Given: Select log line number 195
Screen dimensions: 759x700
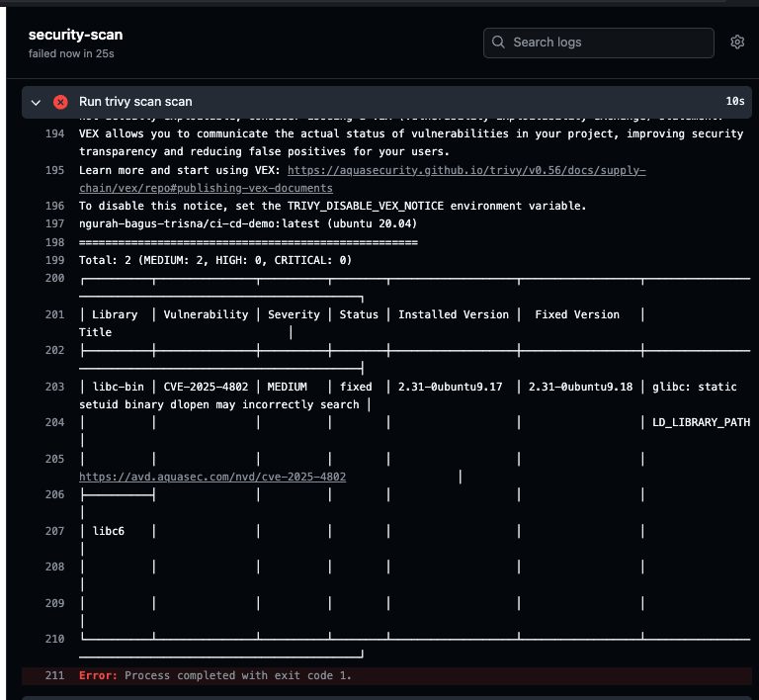Looking at the screenshot, I should [x=54, y=171].
